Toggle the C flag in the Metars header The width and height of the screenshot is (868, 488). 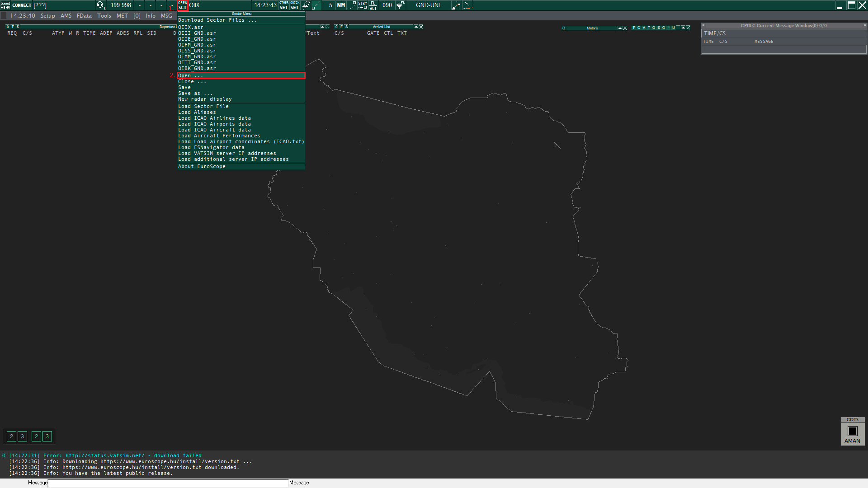[564, 28]
